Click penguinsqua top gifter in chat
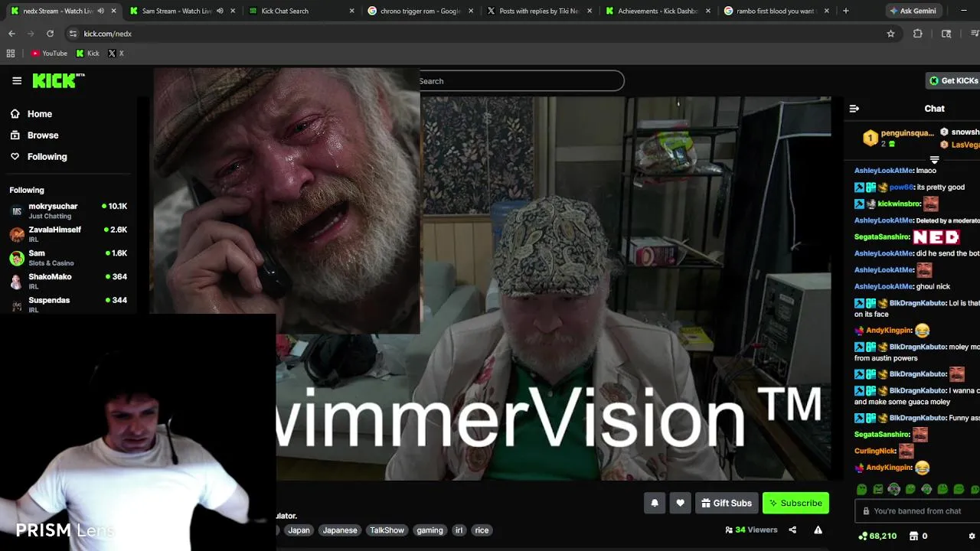This screenshot has height=551, width=980. 899,138
